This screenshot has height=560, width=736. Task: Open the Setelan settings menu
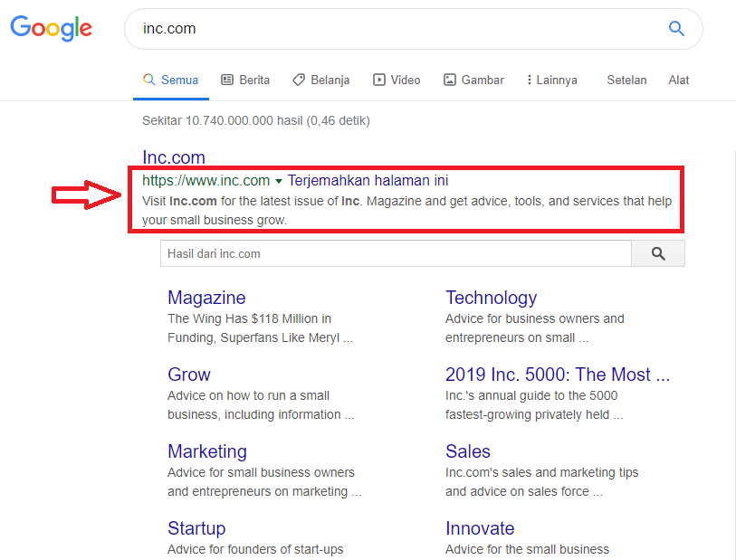(626, 80)
